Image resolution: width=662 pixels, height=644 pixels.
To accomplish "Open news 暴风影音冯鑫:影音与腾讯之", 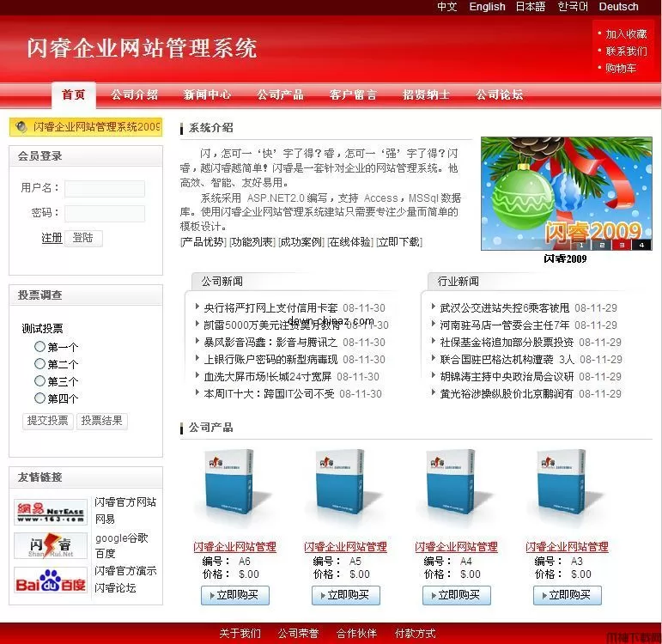I will pyautogui.click(x=270, y=342).
